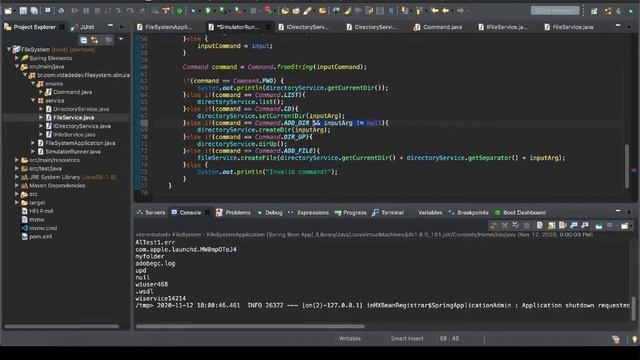Expand the src/main/resources folder
Screen dimensions: 640x360
pos(17,160)
